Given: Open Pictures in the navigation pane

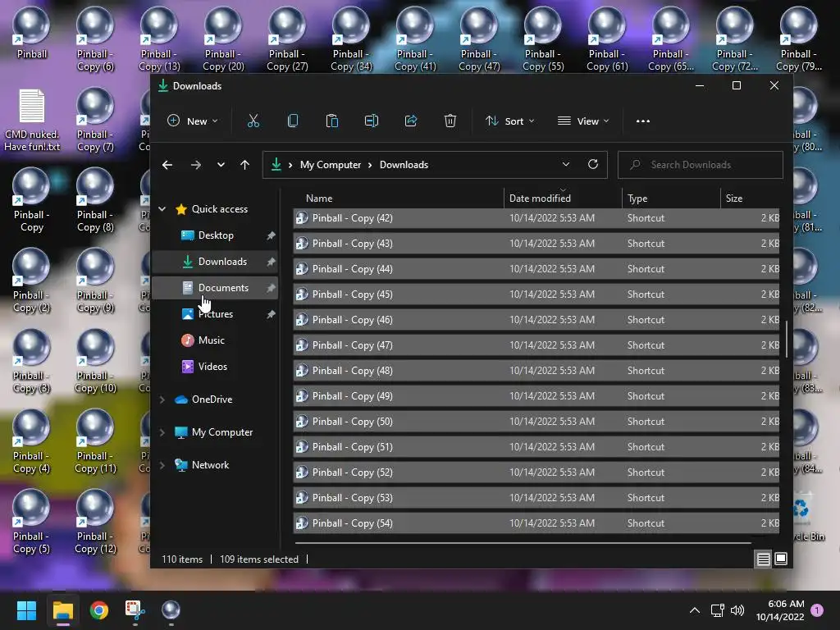Looking at the screenshot, I should [x=216, y=314].
